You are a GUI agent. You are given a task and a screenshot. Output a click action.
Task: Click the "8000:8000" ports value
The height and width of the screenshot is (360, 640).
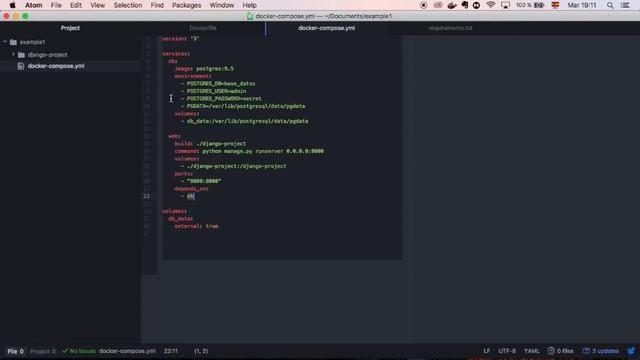tap(204, 181)
